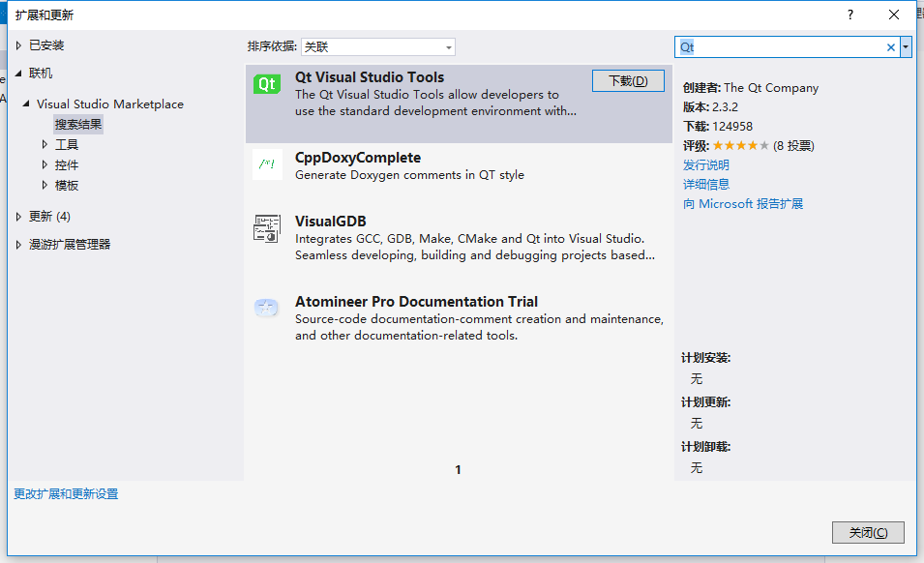Select the 搜索结果 tree item
924x563 pixels.
(x=78, y=124)
